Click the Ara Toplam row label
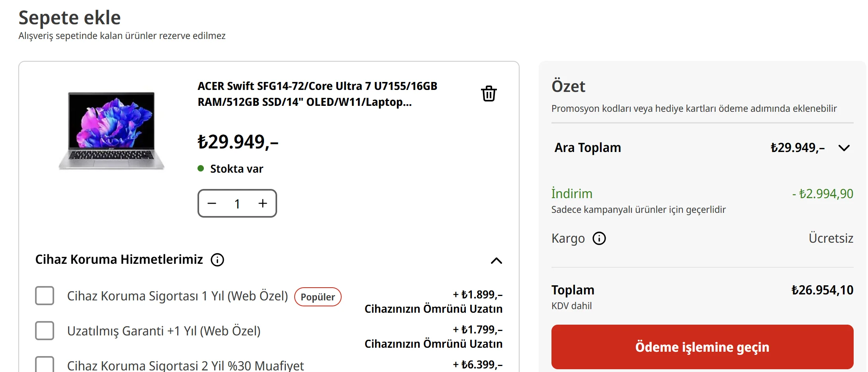This screenshot has height=372, width=868. click(588, 148)
